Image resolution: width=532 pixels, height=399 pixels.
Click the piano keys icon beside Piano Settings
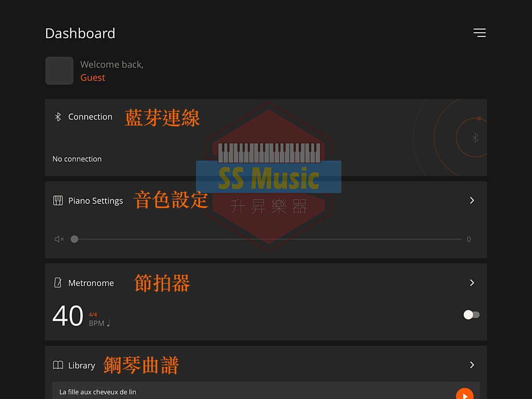tap(58, 200)
